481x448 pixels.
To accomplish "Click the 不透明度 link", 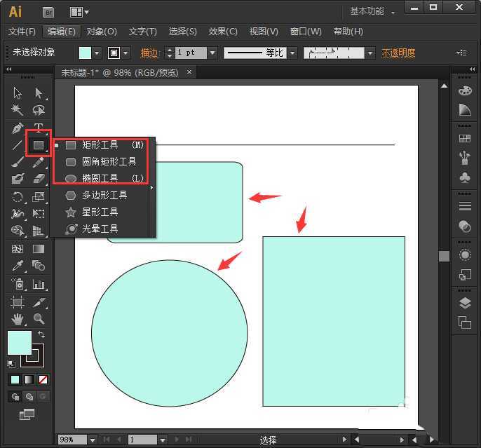I will tap(398, 53).
